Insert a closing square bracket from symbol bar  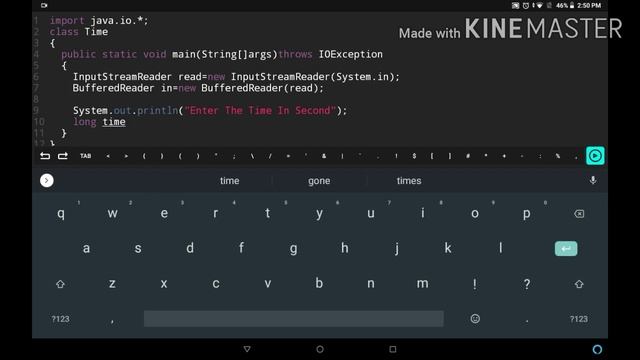coord(450,156)
